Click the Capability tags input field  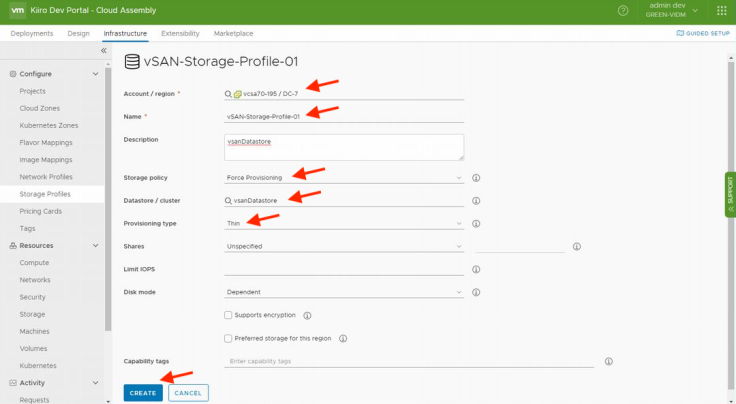click(409, 361)
